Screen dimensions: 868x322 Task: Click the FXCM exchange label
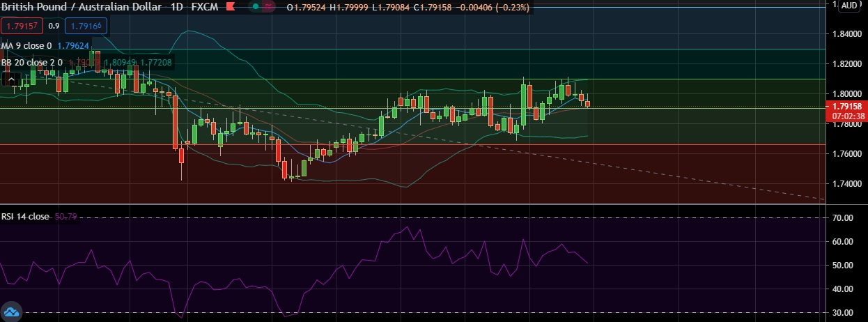(206, 7)
